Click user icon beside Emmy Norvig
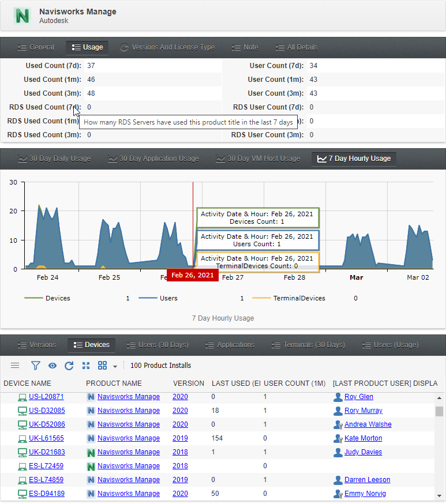446x504 pixels. click(x=338, y=494)
